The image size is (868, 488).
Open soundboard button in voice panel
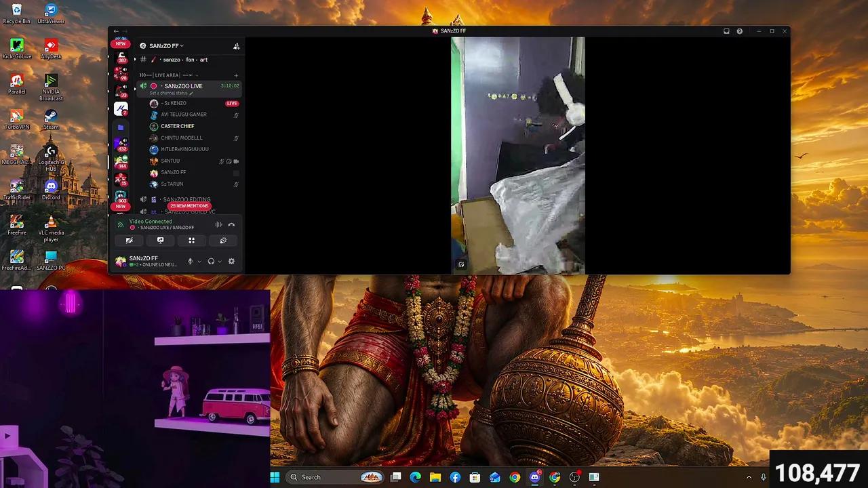(x=223, y=240)
